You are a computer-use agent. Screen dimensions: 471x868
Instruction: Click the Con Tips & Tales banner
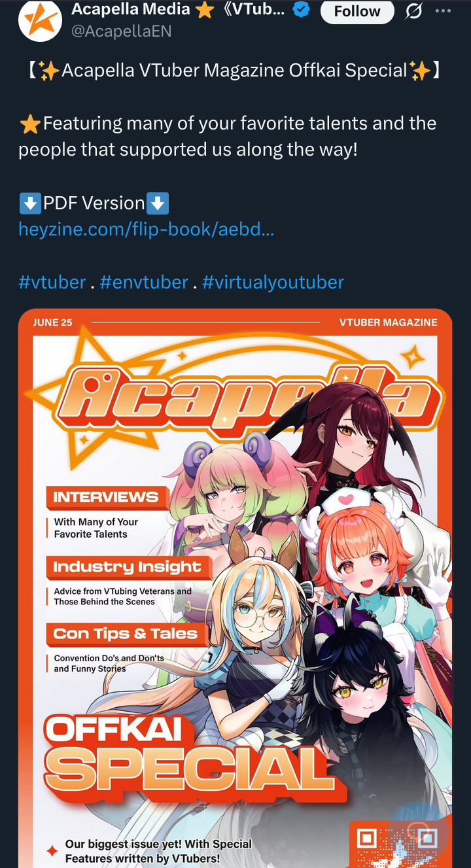[x=125, y=634]
